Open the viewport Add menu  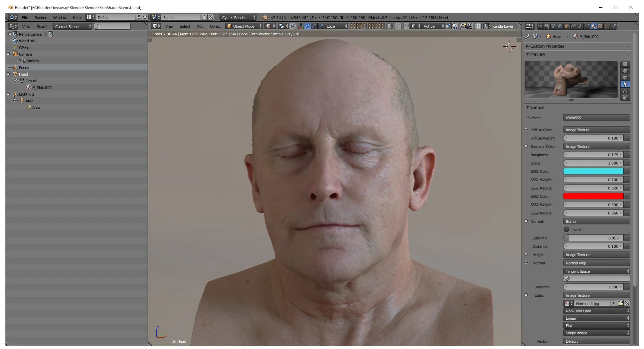[x=200, y=26]
